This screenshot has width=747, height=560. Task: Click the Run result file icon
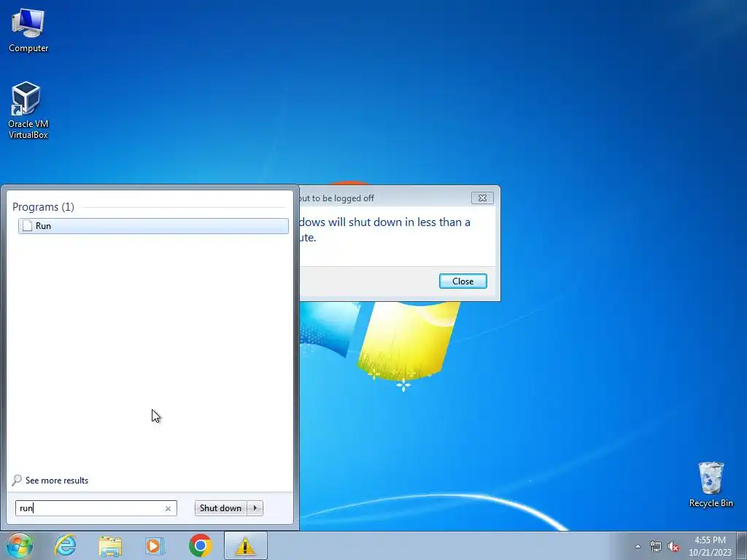point(28,226)
